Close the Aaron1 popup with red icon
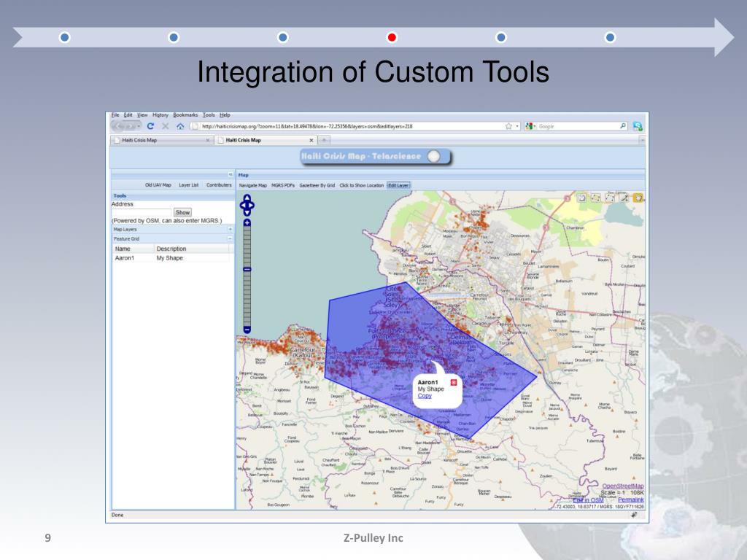 pos(454,382)
